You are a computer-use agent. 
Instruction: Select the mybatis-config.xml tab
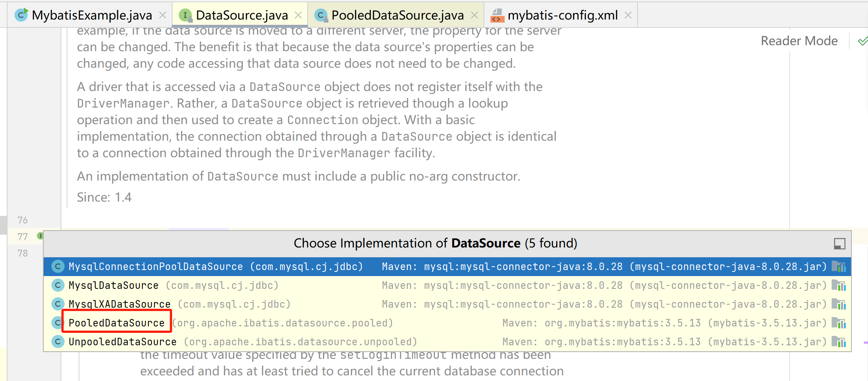562,15
